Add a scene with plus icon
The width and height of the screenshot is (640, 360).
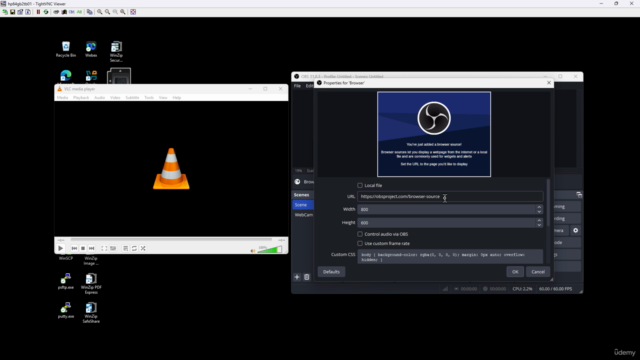click(297, 277)
